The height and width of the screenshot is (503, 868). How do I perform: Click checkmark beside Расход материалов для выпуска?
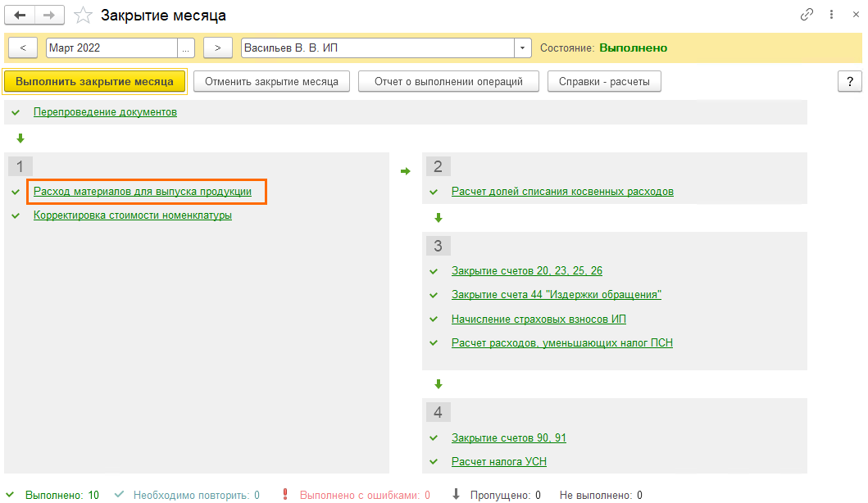pos(16,192)
